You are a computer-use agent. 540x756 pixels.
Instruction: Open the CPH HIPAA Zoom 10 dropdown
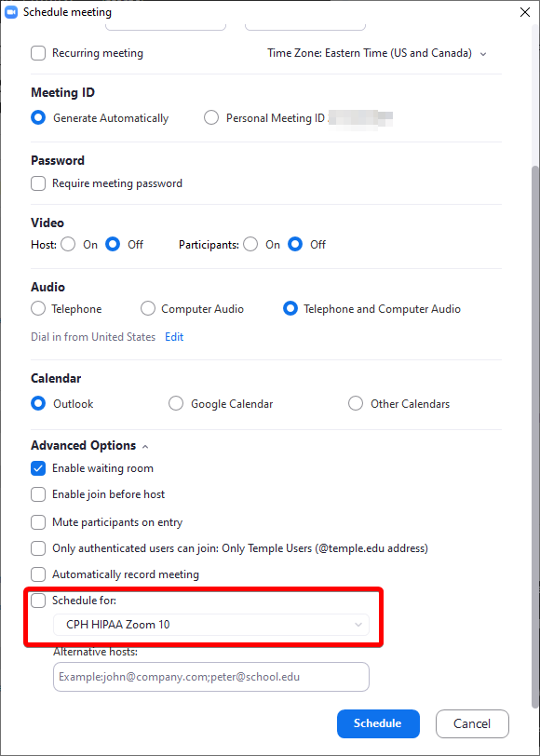click(x=211, y=625)
